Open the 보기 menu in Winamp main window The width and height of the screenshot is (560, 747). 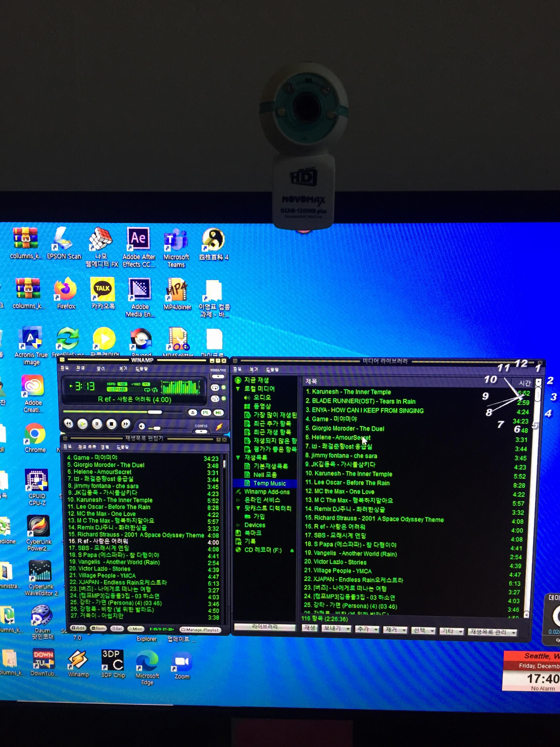click(x=123, y=368)
